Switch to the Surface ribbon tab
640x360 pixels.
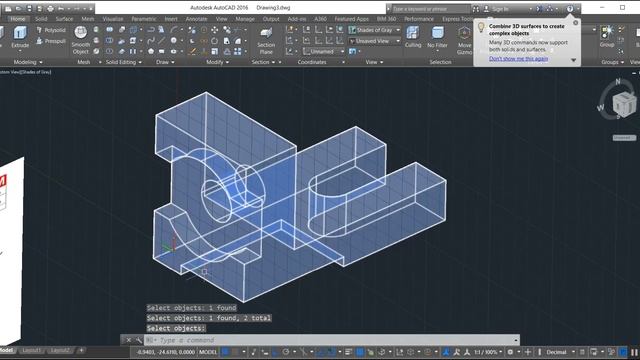[64, 19]
